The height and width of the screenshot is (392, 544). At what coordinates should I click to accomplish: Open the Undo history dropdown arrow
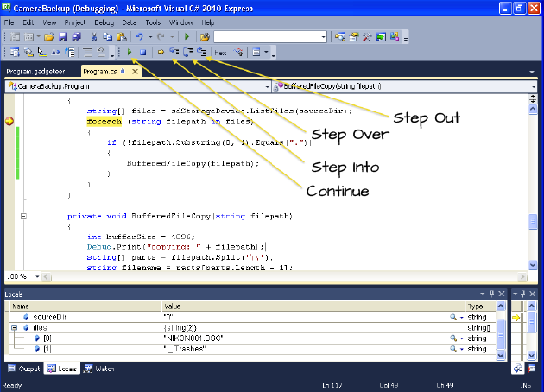coord(150,37)
